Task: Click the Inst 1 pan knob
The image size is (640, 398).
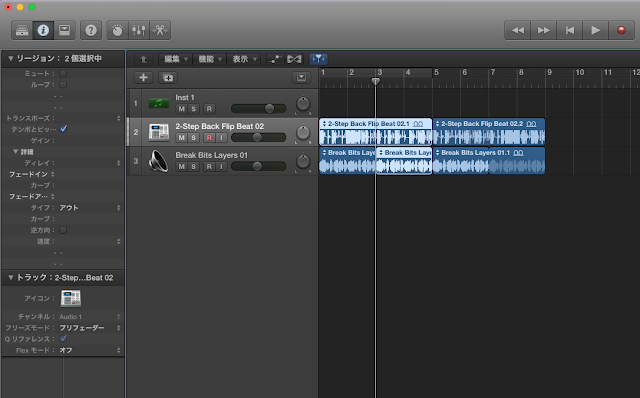Action: click(303, 104)
